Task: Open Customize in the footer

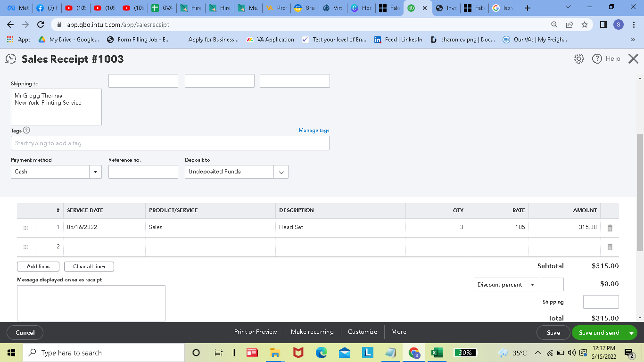Action: click(363, 332)
